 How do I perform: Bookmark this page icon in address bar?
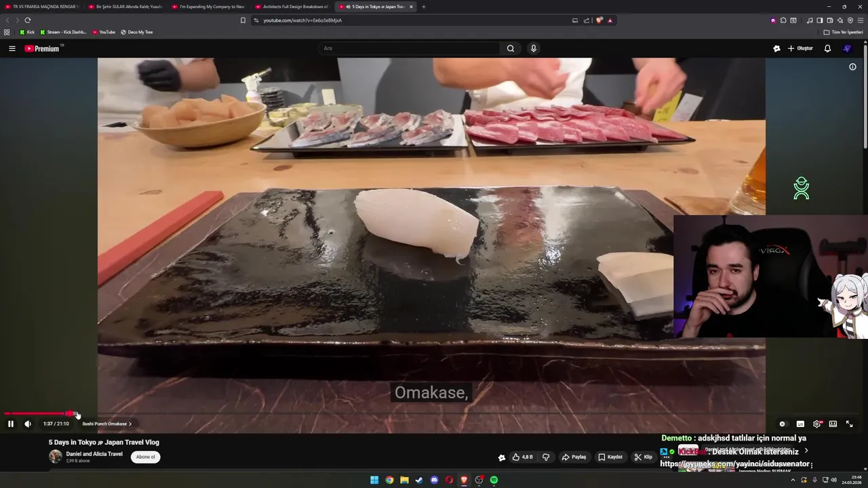click(243, 20)
